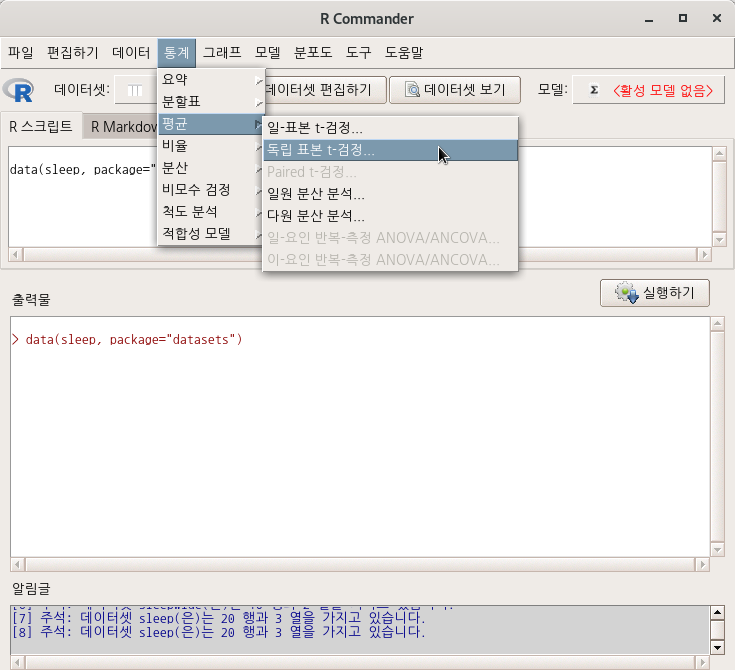Expand the 분산 submenu
This screenshot has width=735, height=670.
[x=211, y=168]
